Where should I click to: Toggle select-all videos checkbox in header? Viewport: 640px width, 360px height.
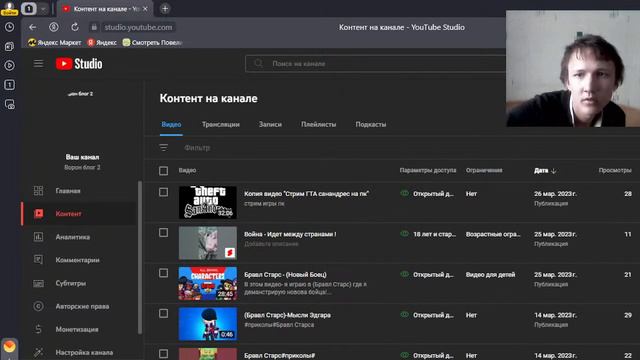tap(163, 171)
